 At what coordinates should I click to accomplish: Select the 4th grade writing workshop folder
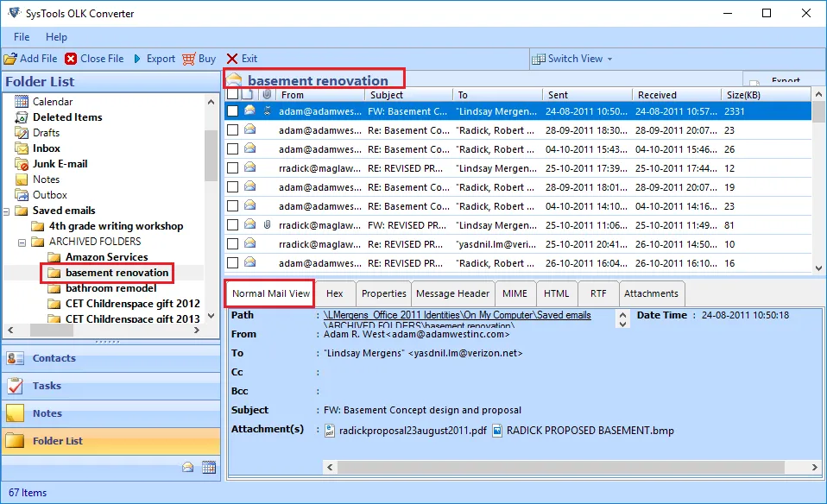116,226
